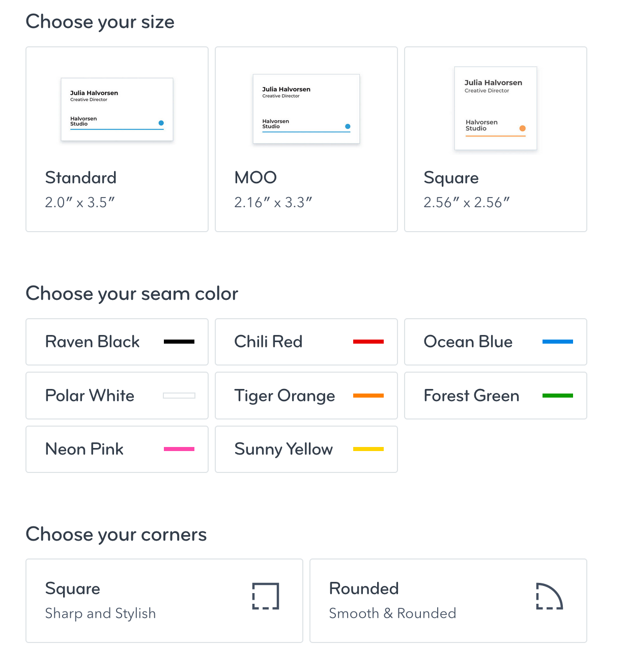Viewport: 627px width, 672px height.
Task: Select the Standard size card thumbnail
Action: pyautogui.click(x=117, y=109)
